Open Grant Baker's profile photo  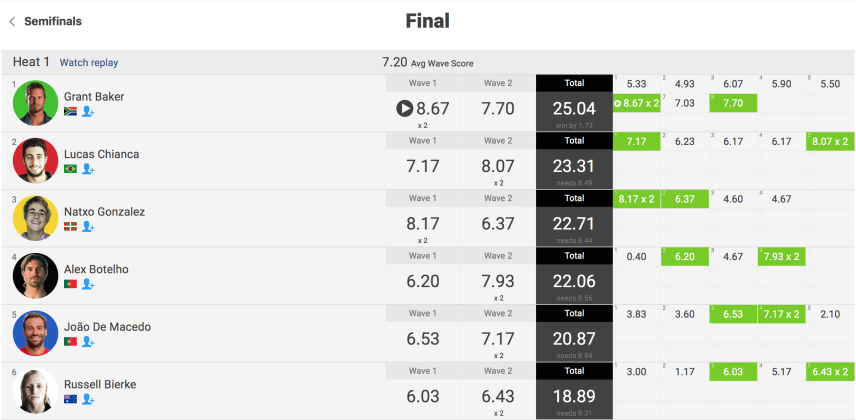click(x=35, y=103)
